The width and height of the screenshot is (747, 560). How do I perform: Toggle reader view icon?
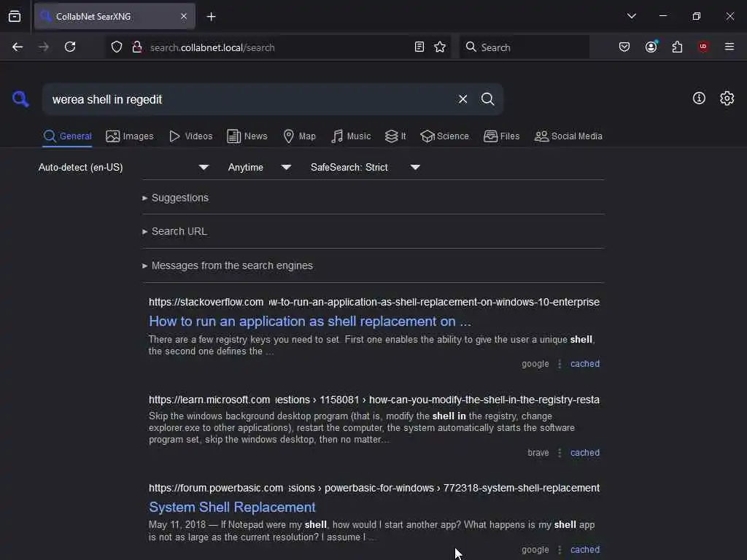coord(419,47)
